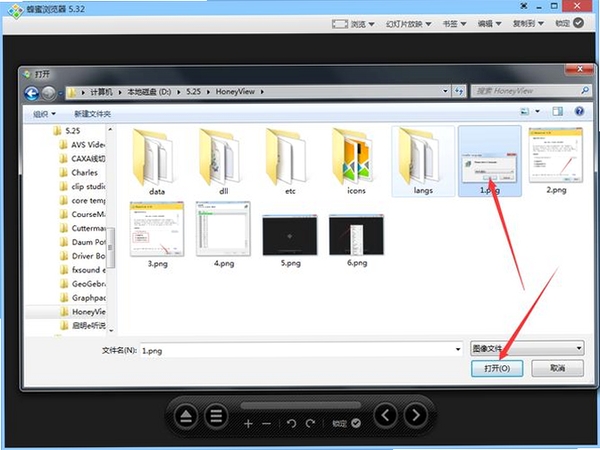Rotate image counterclockwise icon

[x=292, y=423]
